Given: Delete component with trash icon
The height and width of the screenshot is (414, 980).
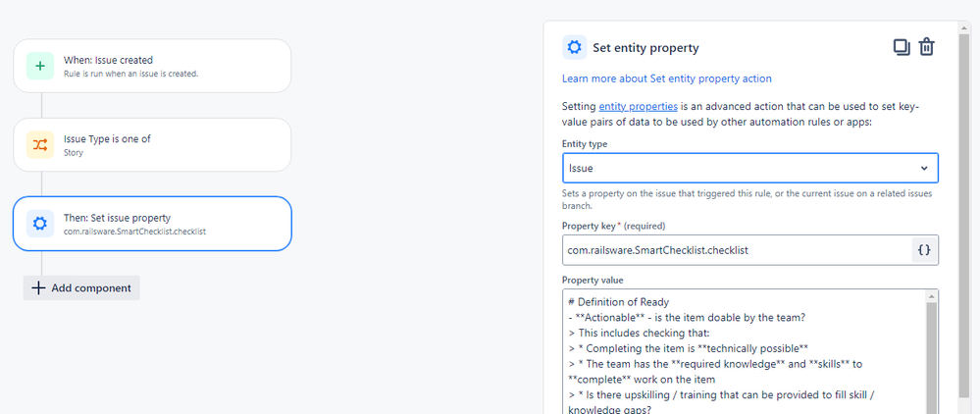Looking at the screenshot, I should (926, 47).
